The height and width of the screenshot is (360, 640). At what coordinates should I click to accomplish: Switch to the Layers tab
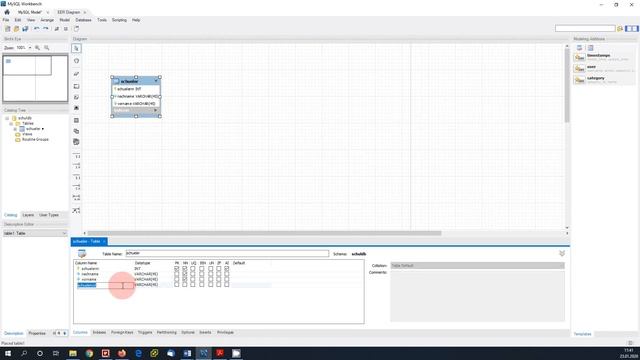28,215
